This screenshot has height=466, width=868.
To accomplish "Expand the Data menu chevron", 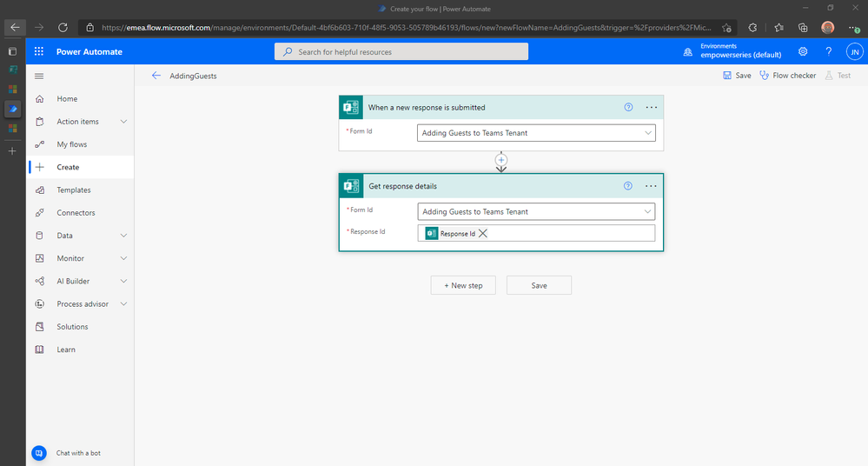I will click(123, 236).
